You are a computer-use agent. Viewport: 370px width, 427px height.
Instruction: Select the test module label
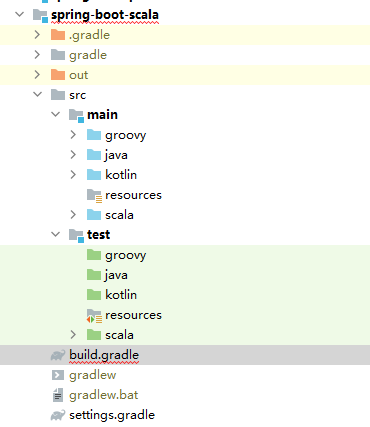(x=98, y=235)
